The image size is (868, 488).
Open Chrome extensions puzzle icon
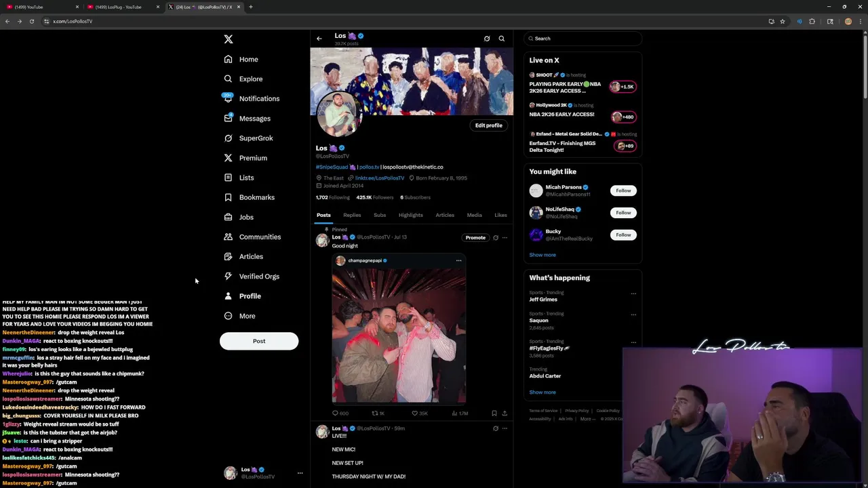(x=812, y=21)
